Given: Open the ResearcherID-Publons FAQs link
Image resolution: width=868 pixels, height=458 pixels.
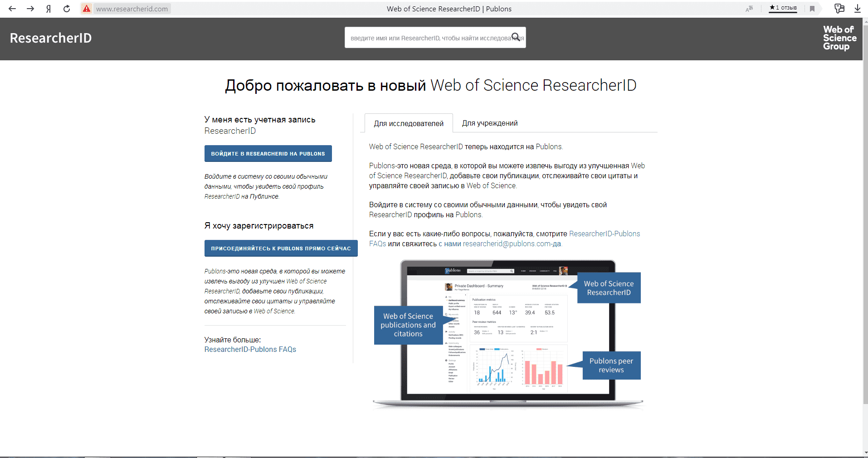Looking at the screenshot, I should [x=250, y=349].
